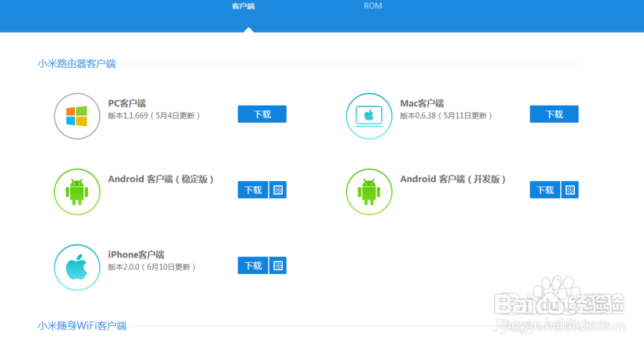Click version text 版本1.1.669（5月4日更新）
644x346 pixels.
[154, 116]
